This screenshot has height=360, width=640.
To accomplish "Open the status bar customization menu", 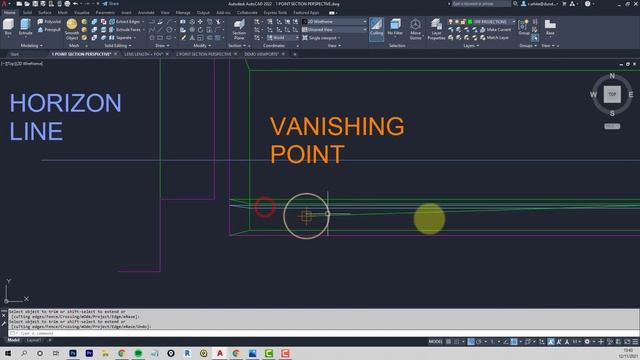I will coord(635,342).
